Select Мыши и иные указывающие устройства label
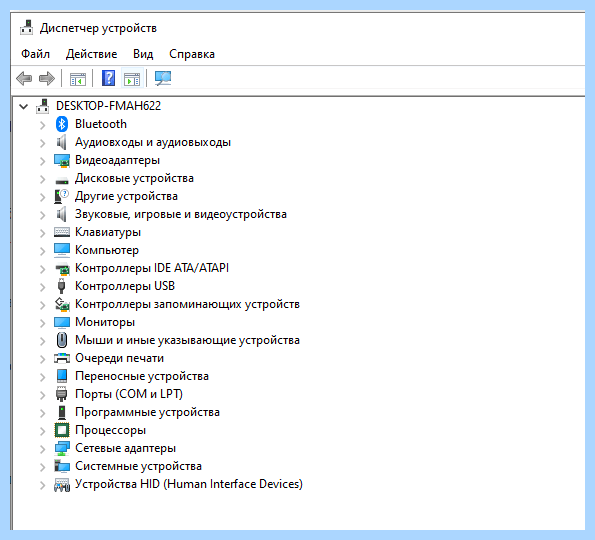 pos(187,340)
